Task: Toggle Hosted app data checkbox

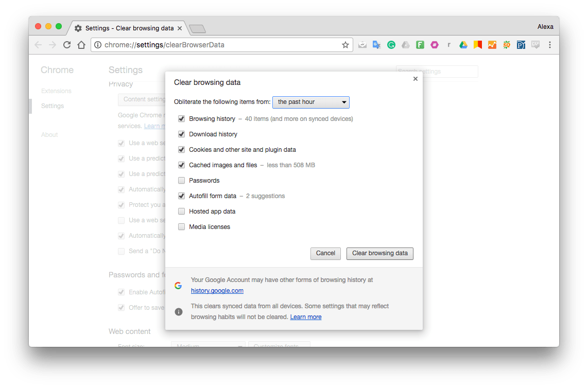Action: pos(182,211)
